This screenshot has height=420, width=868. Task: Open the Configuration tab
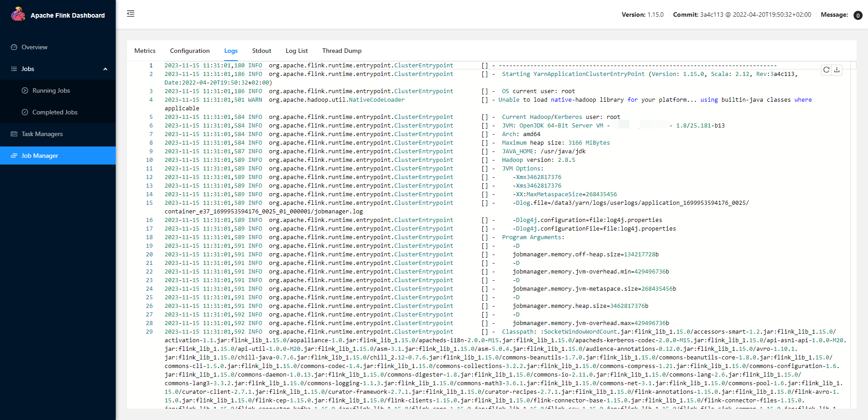(190, 51)
